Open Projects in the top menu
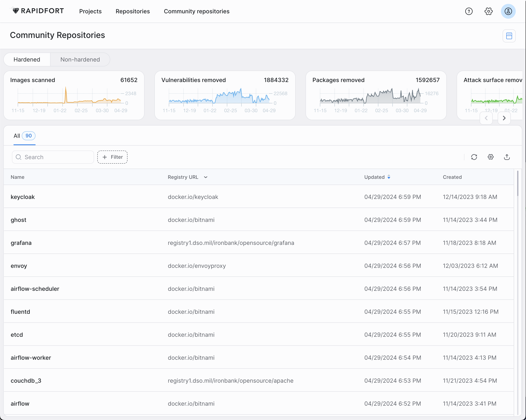Screen dimensions: 526x420 pyautogui.click(x=90, y=11)
